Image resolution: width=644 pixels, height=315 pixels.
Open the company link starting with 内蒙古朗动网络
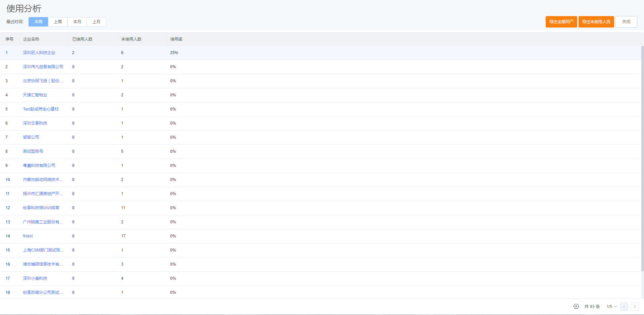(x=43, y=180)
